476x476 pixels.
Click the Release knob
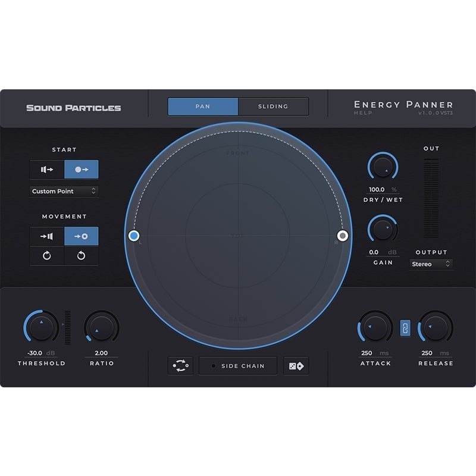pos(436,328)
